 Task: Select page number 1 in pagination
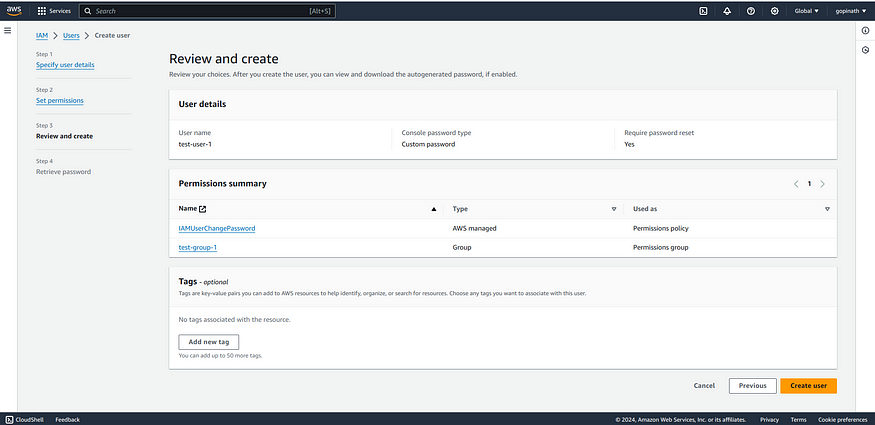(810, 184)
